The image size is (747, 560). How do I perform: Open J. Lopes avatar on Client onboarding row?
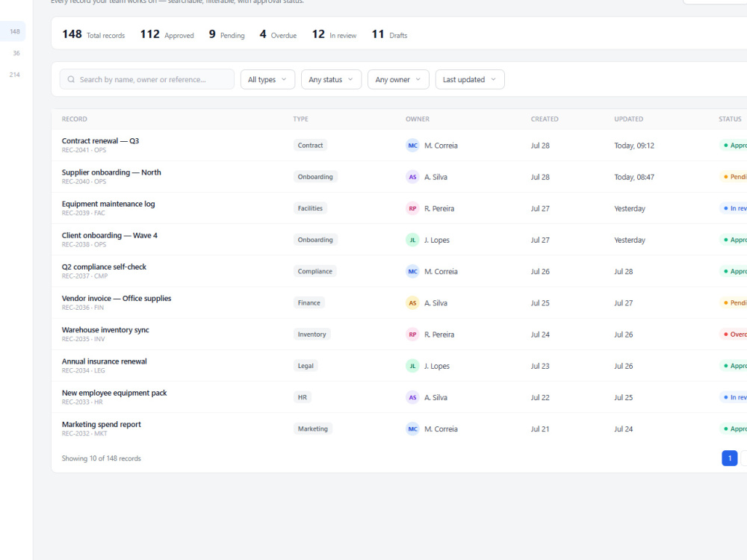point(412,240)
